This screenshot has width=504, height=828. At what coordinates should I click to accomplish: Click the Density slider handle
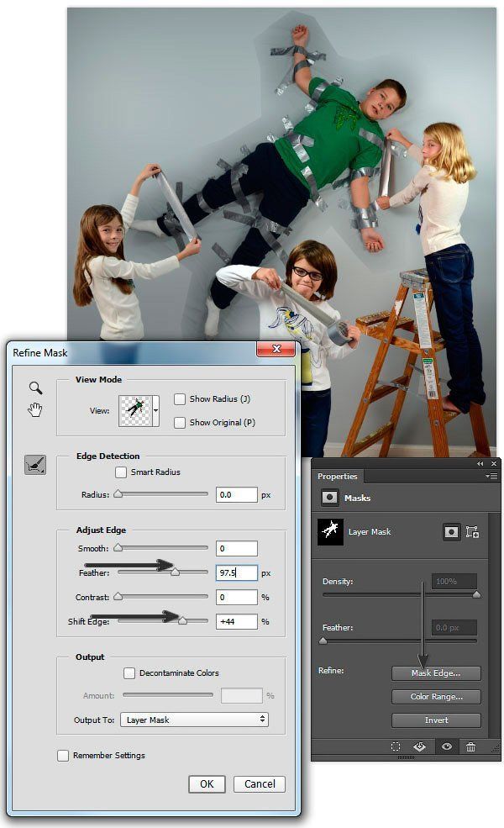tap(476, 594)
